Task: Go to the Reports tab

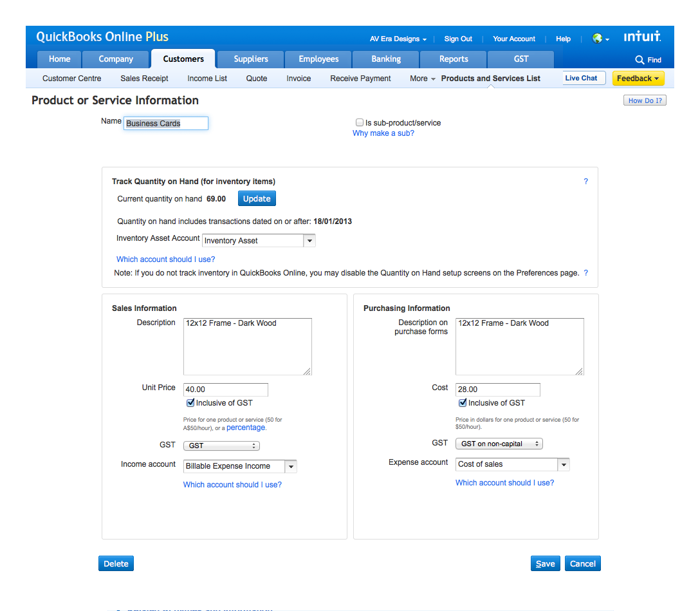Action: (x=454, y=59)
